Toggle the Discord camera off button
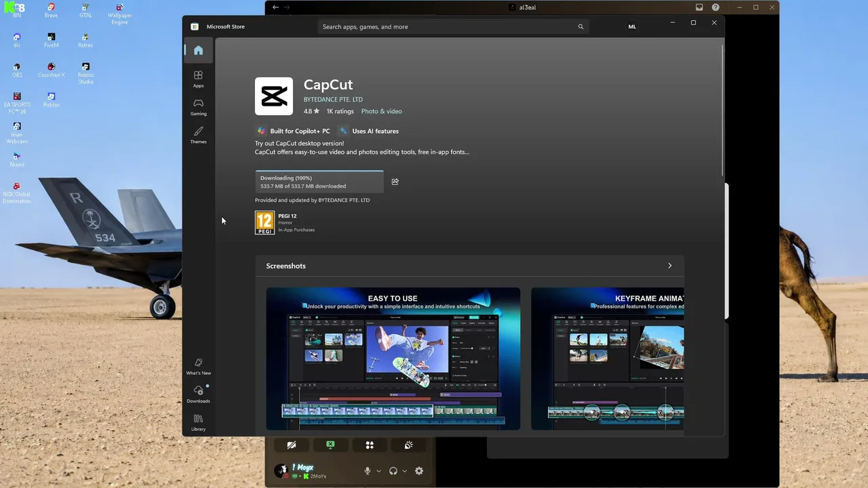 coord(291,445)
